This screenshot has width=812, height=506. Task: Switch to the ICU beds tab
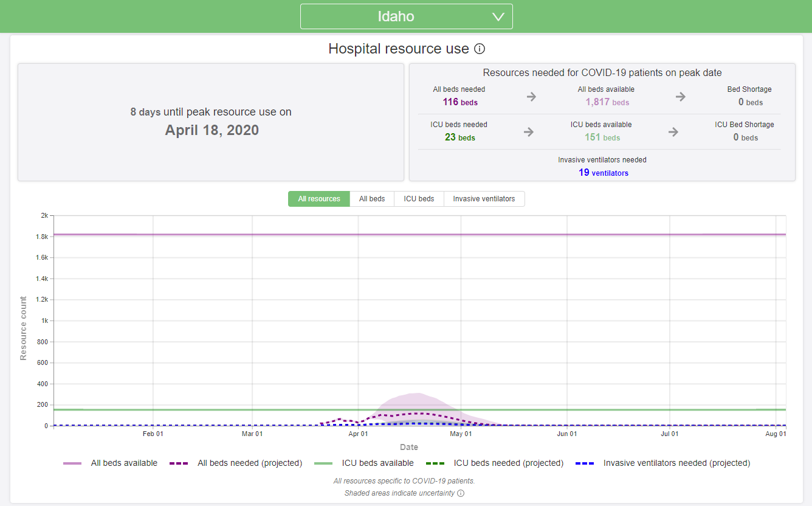419,199
